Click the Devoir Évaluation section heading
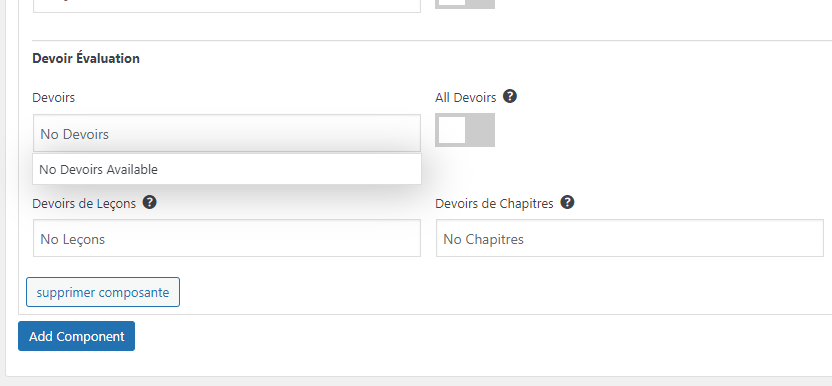Viewport: 832px width, 386px height. (x=86, y=58)
